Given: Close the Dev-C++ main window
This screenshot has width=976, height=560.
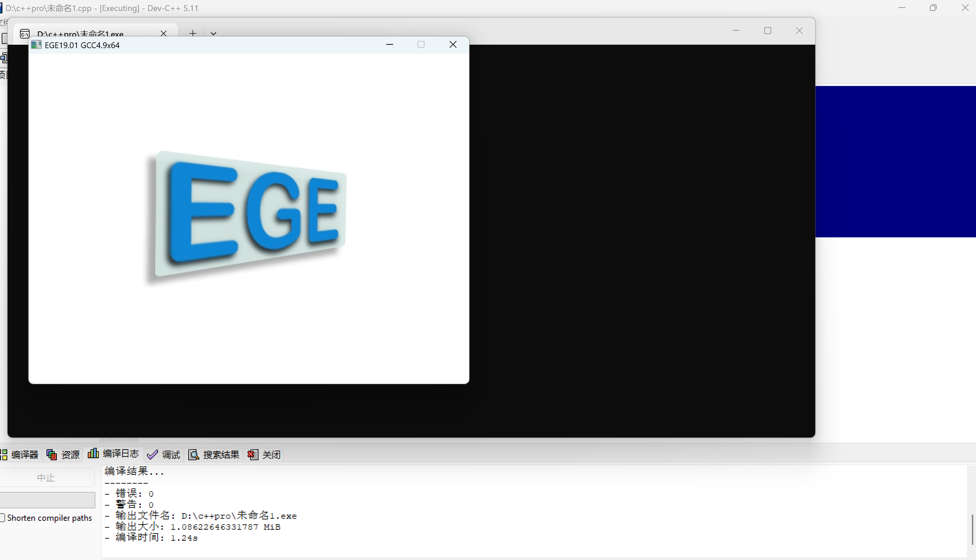Looking at the screenshot, I should point(965,8).
